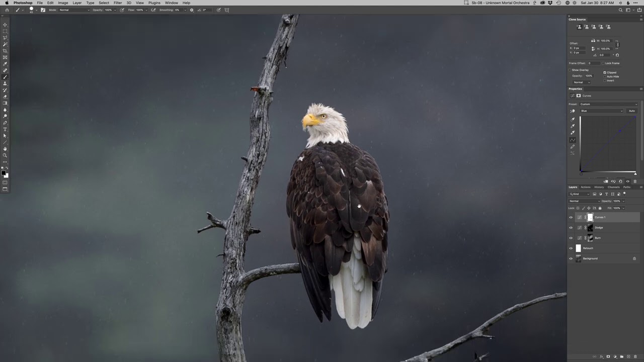Screen dimensions: 644x362
Task: Open the Select menu
Action: 104,3
